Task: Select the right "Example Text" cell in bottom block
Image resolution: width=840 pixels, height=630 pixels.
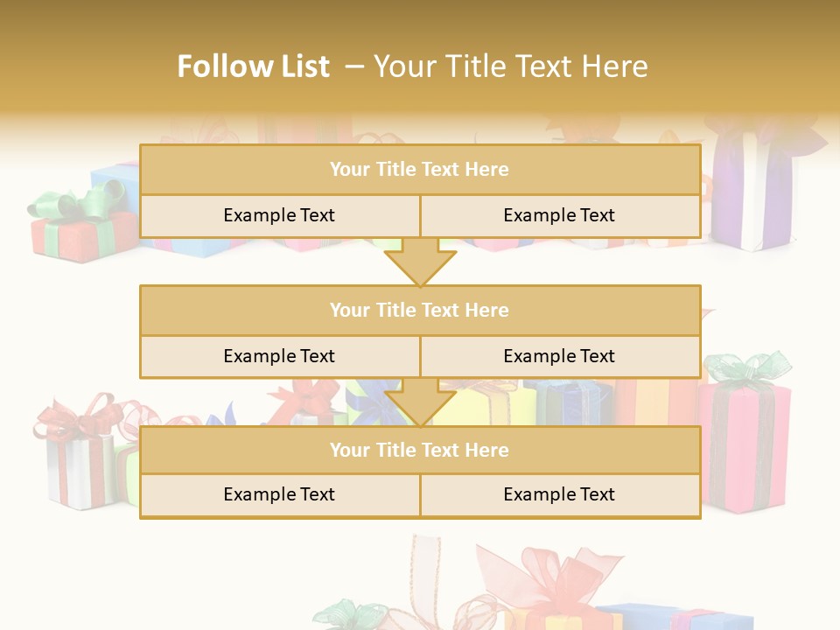Action: pyautogui.click(x=559, y=495)
